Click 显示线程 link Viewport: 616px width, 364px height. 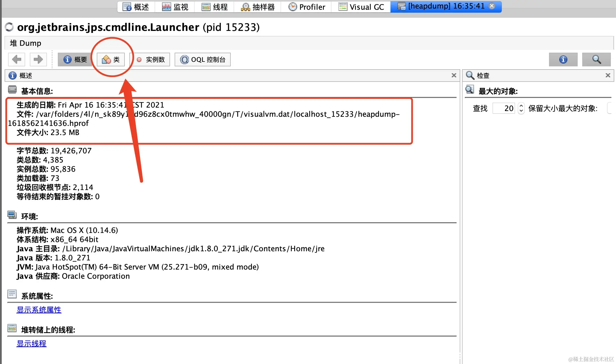(x=31, y=344)
